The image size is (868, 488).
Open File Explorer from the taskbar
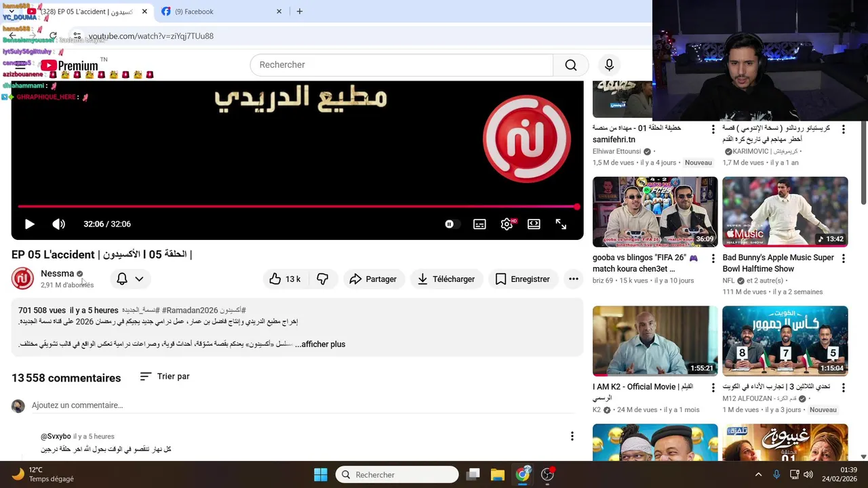[x=498, y=474]
